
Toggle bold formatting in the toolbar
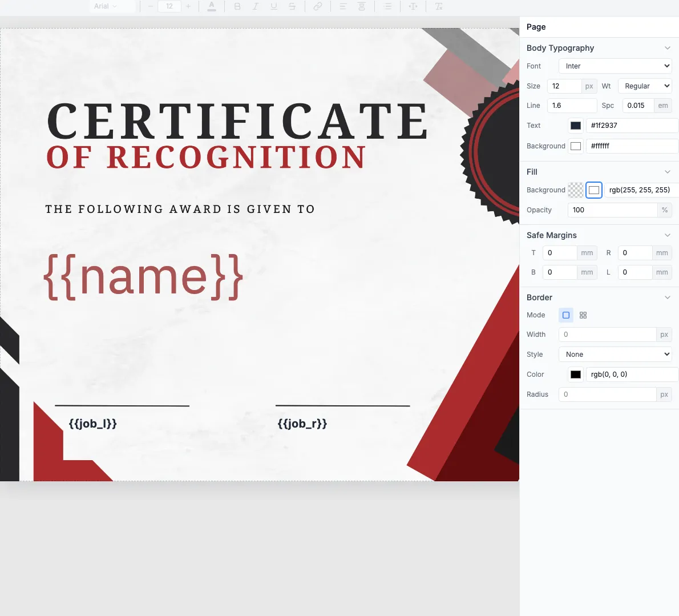(x=237, y=6)
